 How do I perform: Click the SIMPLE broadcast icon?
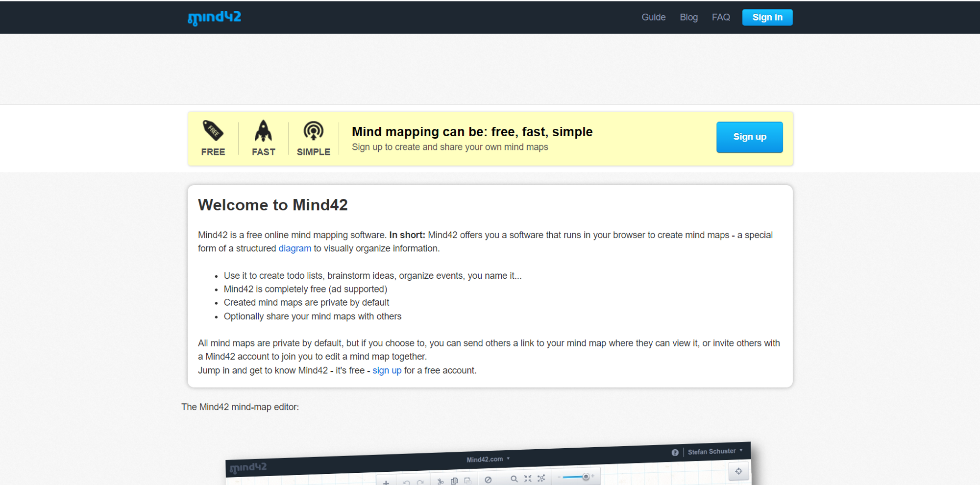pos(313,131)
